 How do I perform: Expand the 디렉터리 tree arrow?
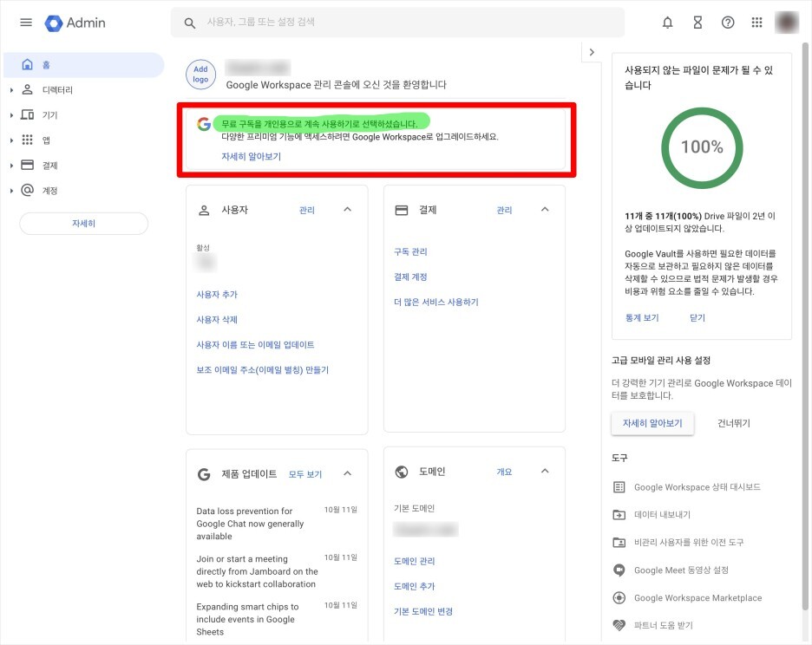pyautogui.click(x=11, y=90)
